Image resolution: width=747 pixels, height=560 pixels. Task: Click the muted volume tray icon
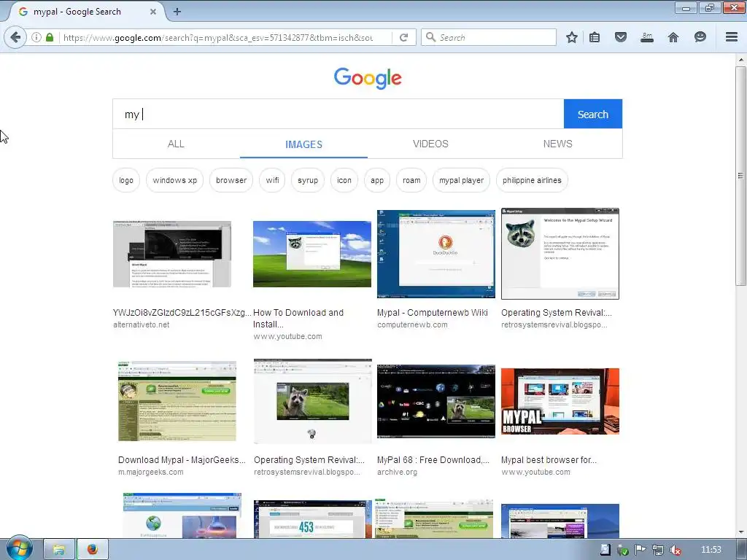pos(675,550)
